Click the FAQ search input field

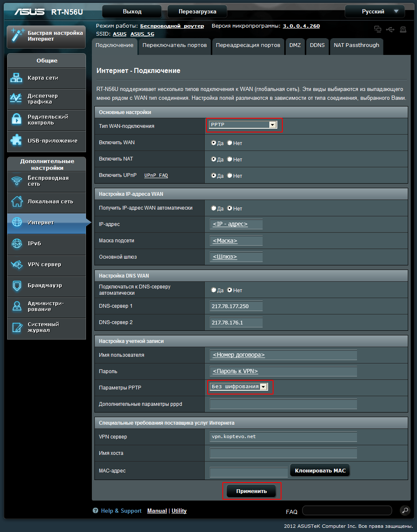pyautogui.click(x=347, y=510)
